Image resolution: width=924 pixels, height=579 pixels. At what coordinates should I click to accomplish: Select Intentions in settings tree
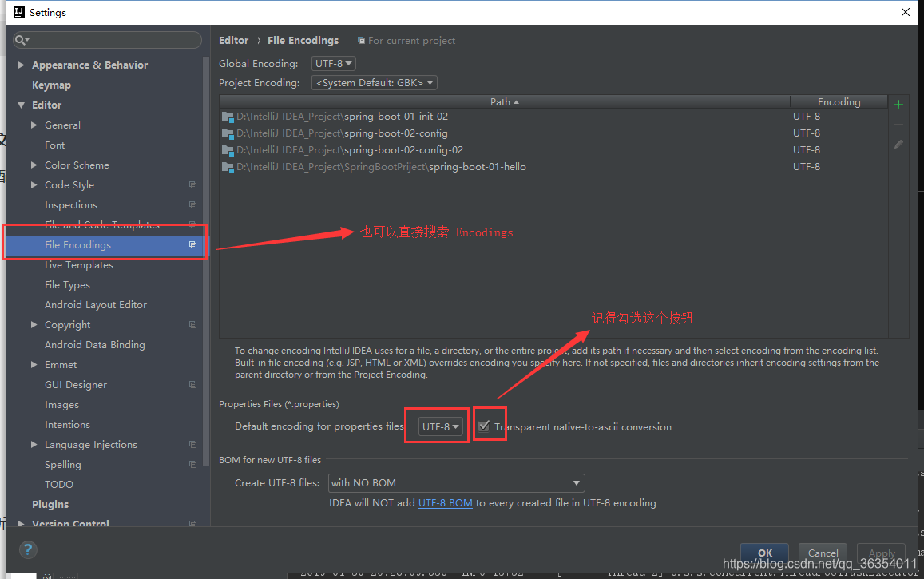point(67,425)
